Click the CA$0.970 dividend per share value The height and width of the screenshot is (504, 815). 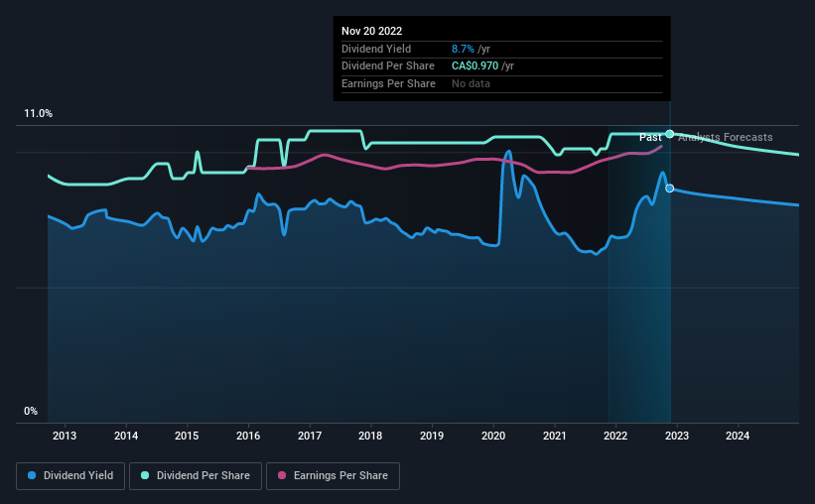pyautogui.click(x=475, y=66)
